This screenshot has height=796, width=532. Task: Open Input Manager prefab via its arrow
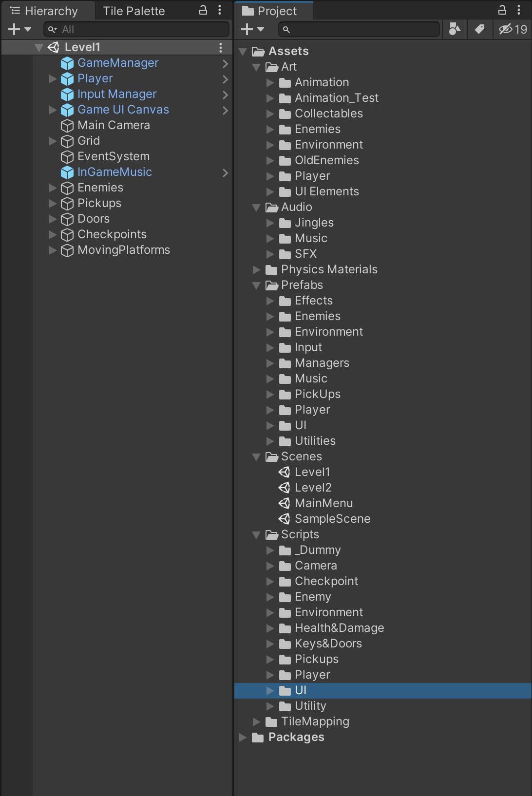pyautogui.click(x=225, y=95)
